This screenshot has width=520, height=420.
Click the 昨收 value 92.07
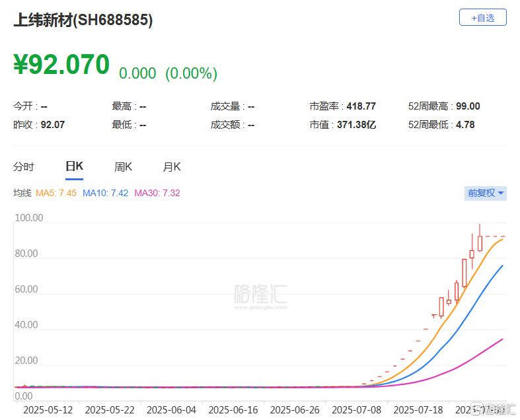(x=53, y=125)
